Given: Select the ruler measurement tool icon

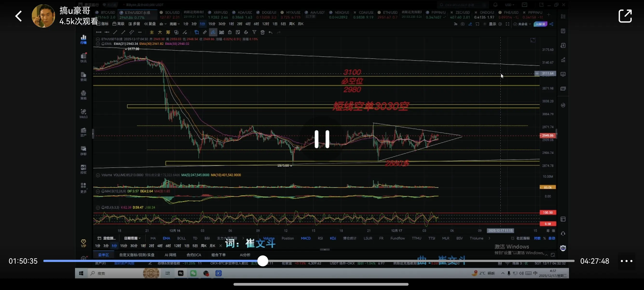Looking at the screenshot, I should pyautogui.click(x=205, y=32).
